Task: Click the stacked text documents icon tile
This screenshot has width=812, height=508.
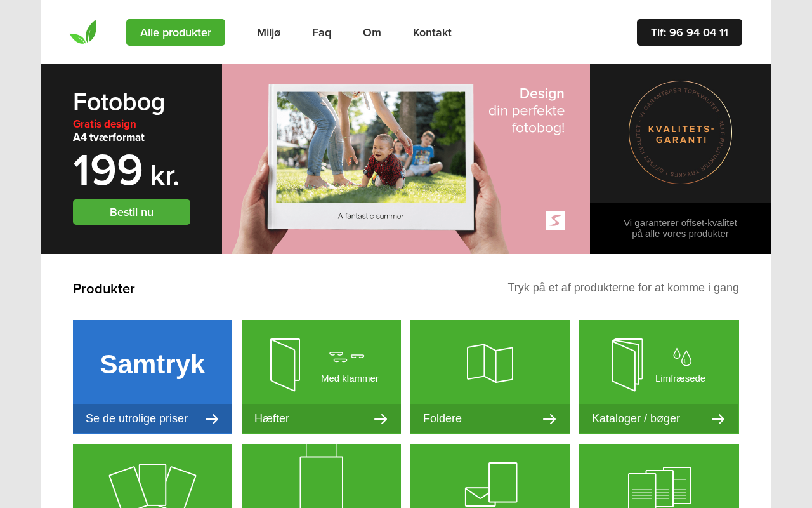Action: pos(659,476)
